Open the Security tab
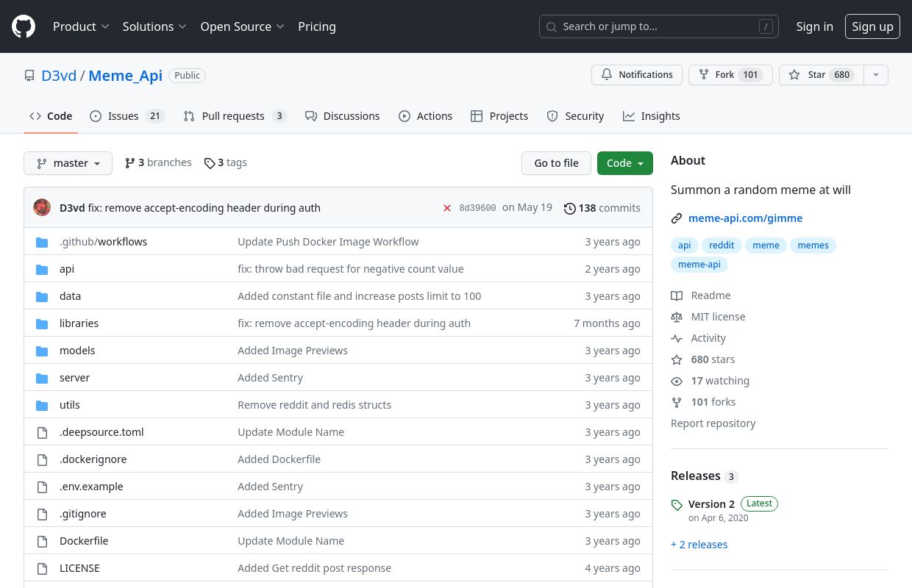The image size is (912, 588). point(575,116)
